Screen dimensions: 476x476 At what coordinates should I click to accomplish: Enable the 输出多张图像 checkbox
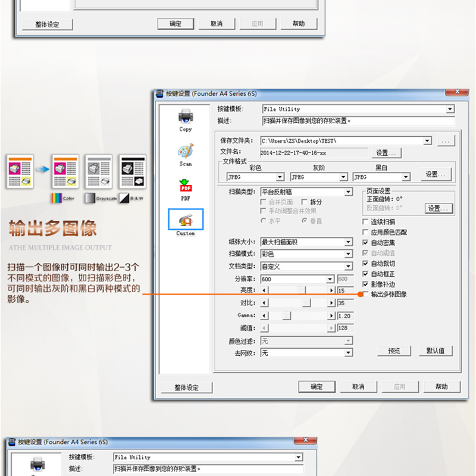[x=365, y=295]
